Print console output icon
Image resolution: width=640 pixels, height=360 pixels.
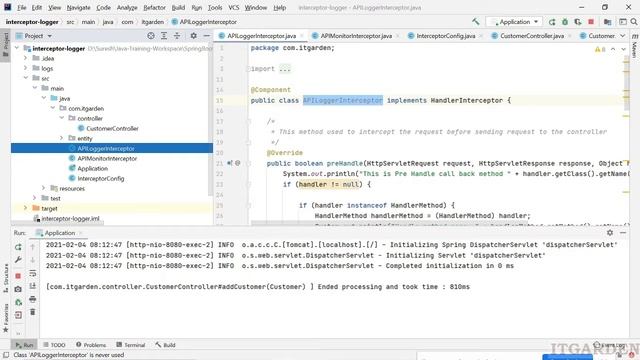33,299
